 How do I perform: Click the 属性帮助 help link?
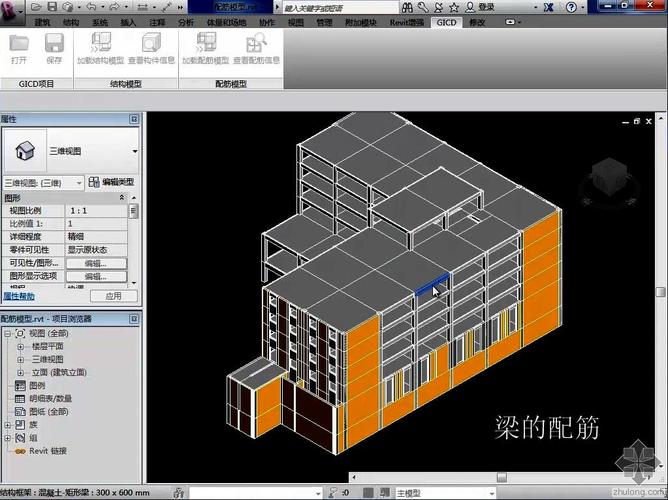pos(18,296)
